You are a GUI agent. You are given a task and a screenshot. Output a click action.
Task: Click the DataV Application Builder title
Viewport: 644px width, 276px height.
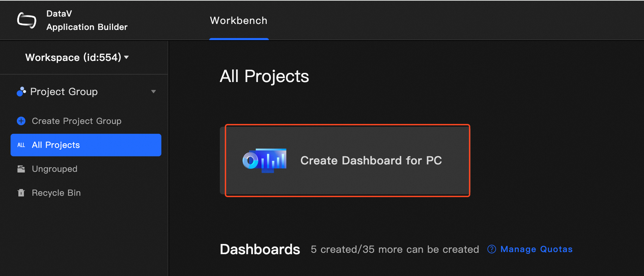pyautogui.click(x=87, y=20)
